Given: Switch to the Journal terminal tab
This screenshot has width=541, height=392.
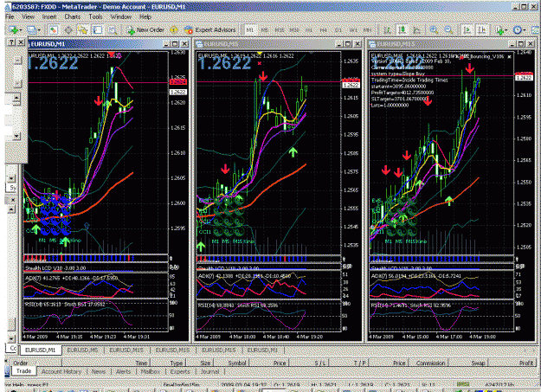Looking at the screenshot, I should tap(209, 371).
